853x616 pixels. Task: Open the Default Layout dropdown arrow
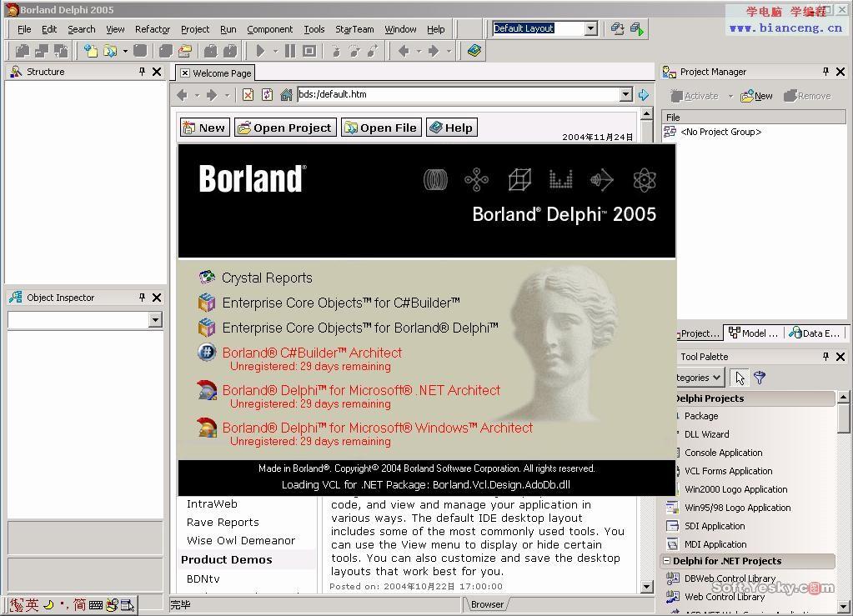pyautogui.click(x=591, y=28)
